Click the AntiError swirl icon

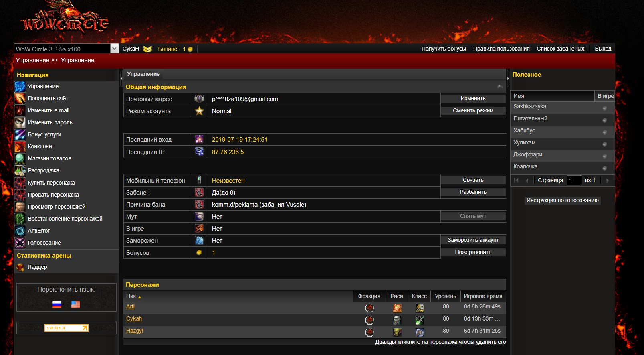(20, 231)
